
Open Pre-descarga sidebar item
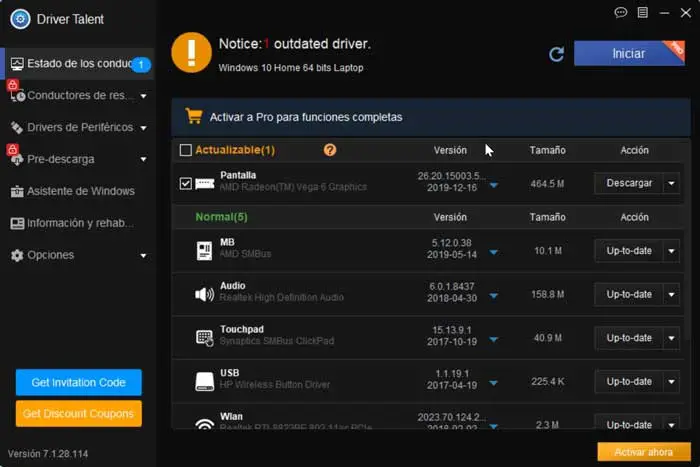pos(77,159)
